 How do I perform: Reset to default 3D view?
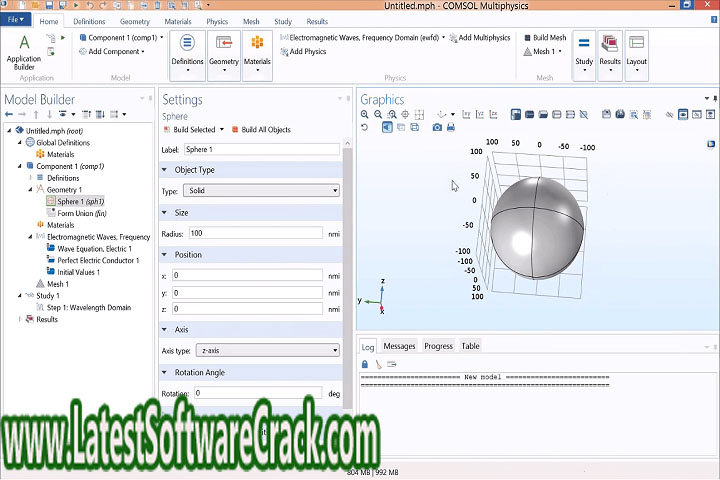pyautogui.click(x=441, y=114)
